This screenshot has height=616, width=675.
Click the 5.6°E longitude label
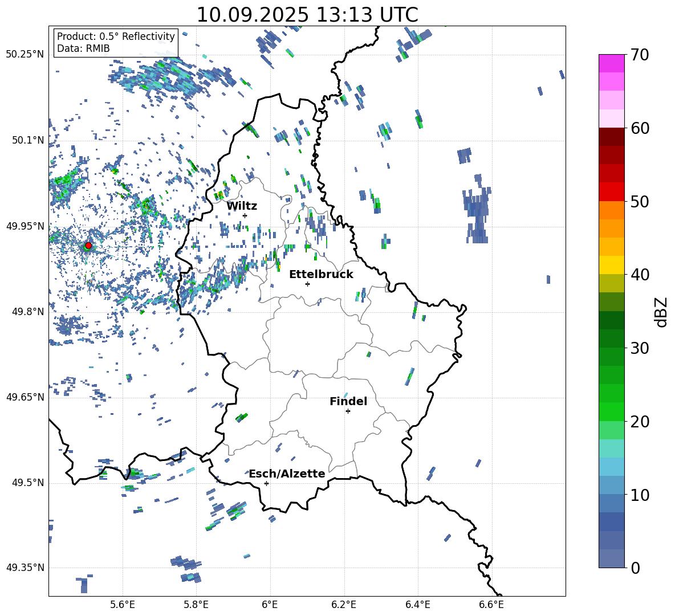123,605
